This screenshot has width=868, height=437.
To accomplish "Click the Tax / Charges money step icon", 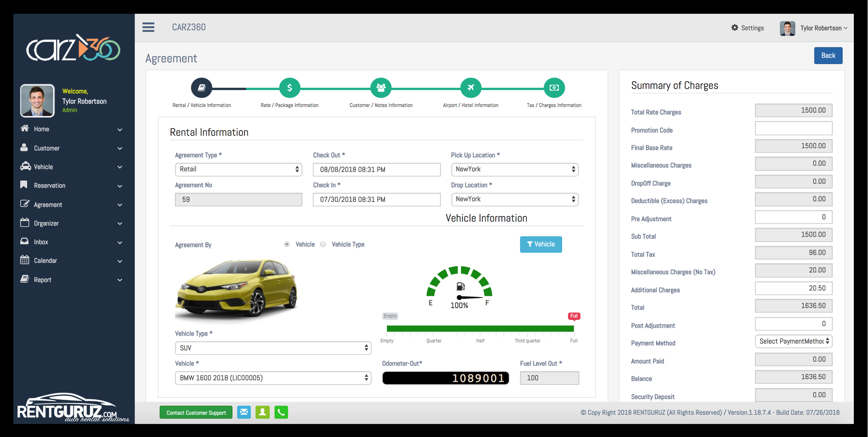I will 554,88.
